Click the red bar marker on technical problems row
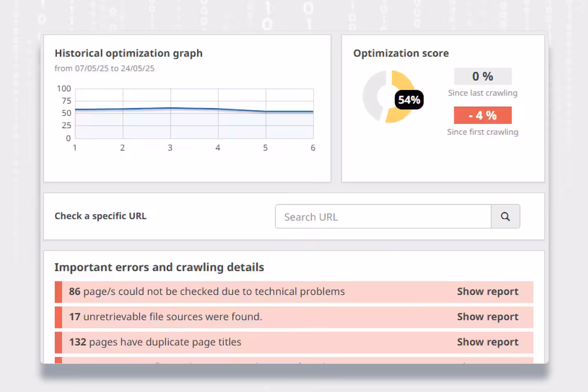Screen dimensions: 588x392 (x=58, y=292)
